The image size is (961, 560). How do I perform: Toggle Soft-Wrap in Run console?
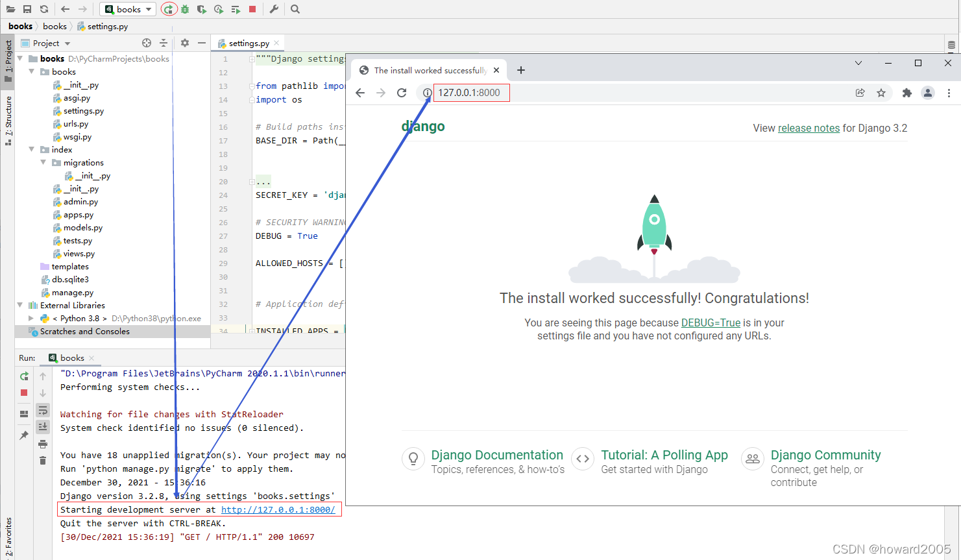click(x=43, y=410)
